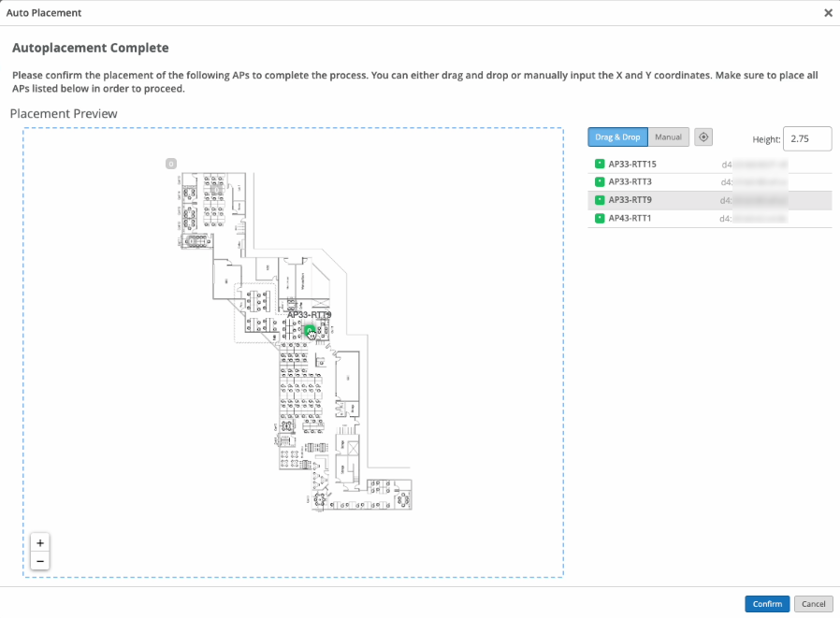Click the green AP marker on floor plan
Image resolution: width=840 pixels, height=618 pixels.
[309, 331]
